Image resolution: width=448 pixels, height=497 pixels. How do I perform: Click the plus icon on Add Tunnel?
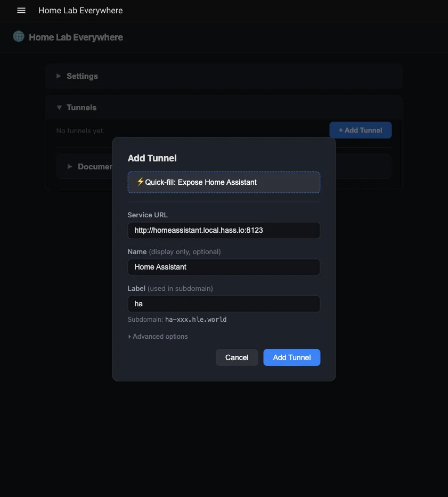[341, 129]
